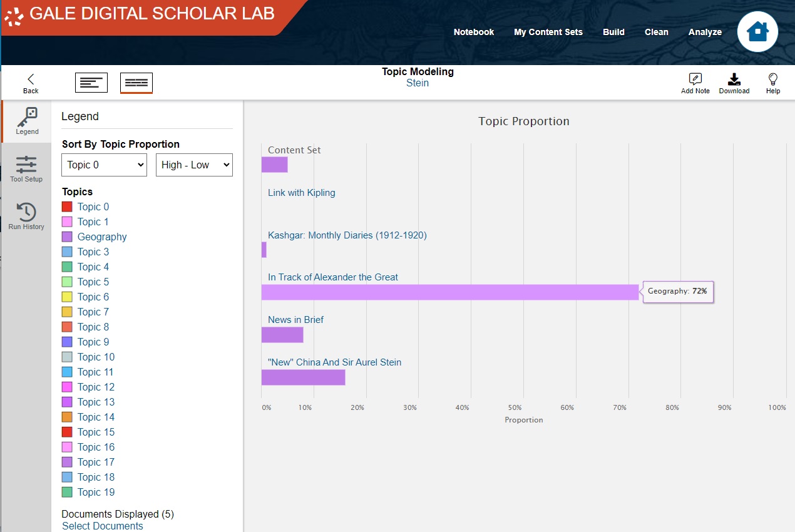Viewport: 795px width, 532px height.
Task: Open the Tool Setup panel
Action: tap(26, 169)
